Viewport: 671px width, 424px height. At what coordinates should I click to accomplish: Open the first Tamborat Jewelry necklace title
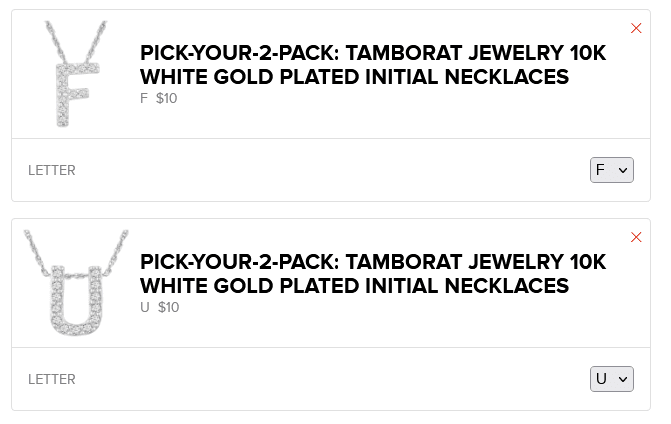373,65
